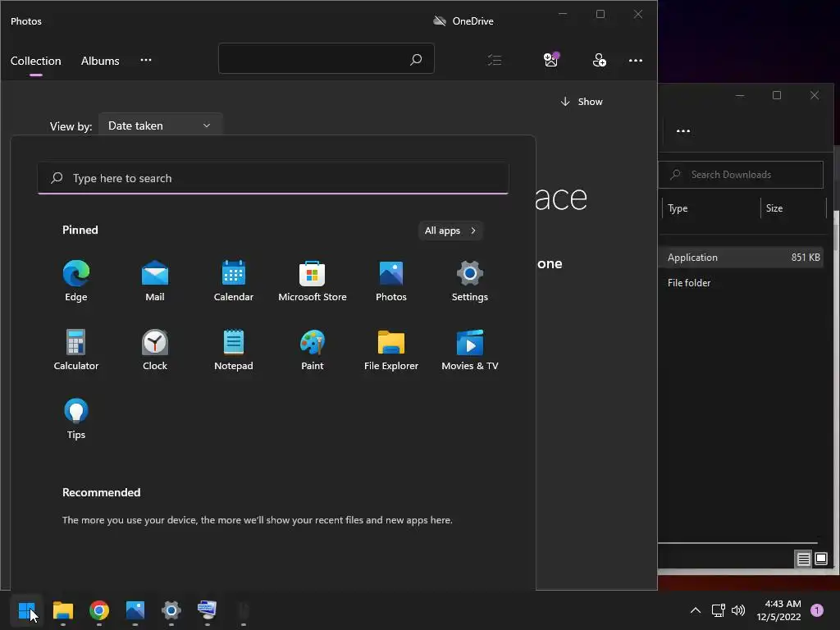Screen dimensions: 840x630
Task: Open the Paint app
Action: [x=313, y=350]
